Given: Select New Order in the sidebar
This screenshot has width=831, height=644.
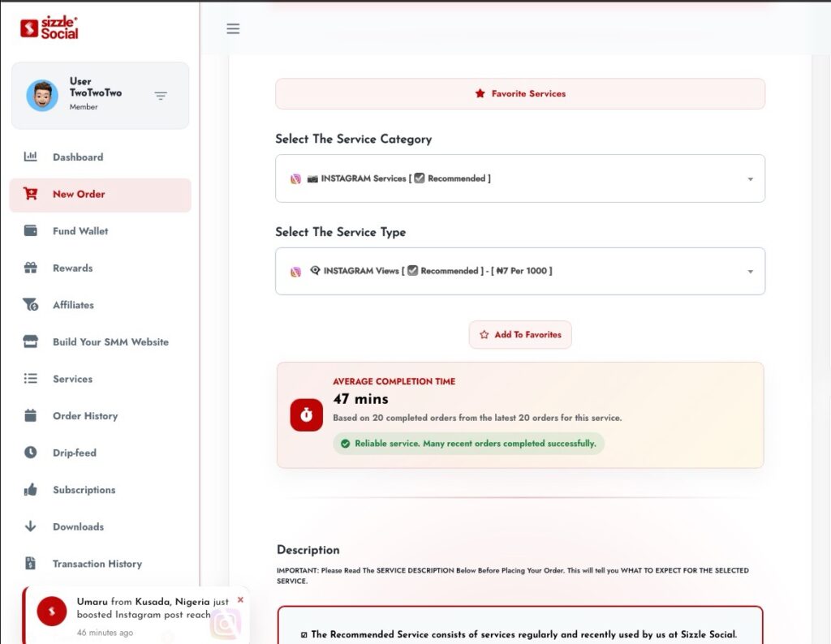Looking at the screenshot, I should click(x=100, y=195).
